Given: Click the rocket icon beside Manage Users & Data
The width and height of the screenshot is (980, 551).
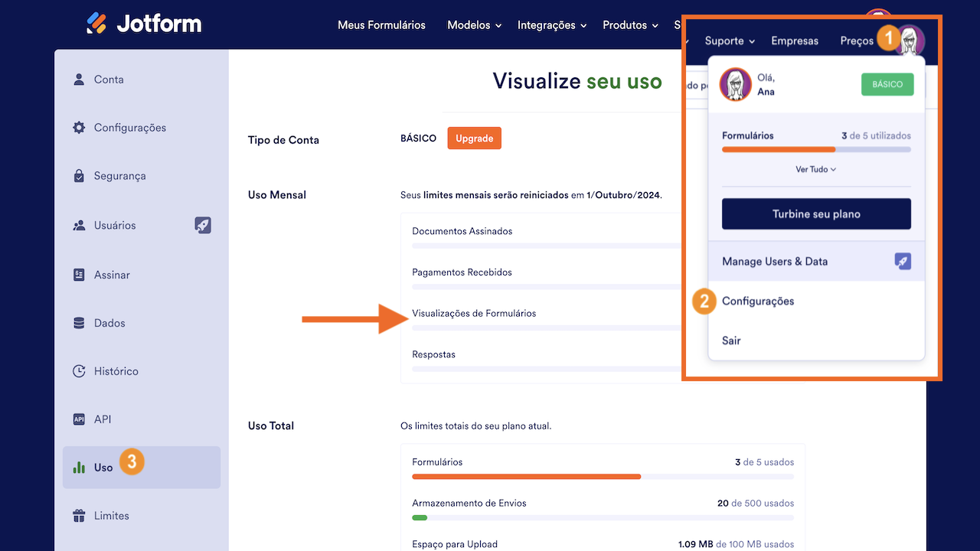Looking at the screenshot, I should click(903, 261).
